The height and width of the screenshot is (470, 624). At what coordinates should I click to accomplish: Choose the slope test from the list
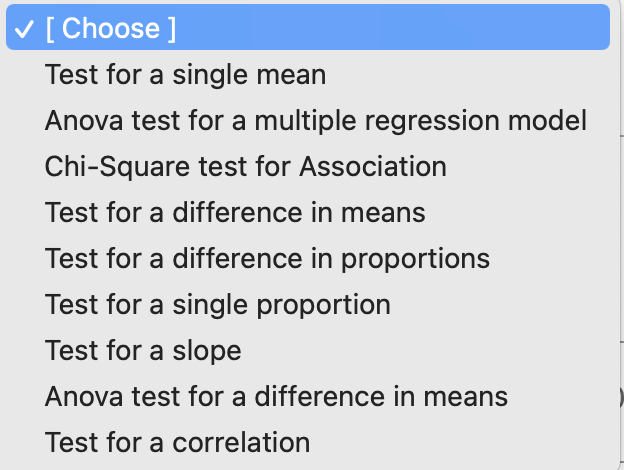click(x=143, y=351)
